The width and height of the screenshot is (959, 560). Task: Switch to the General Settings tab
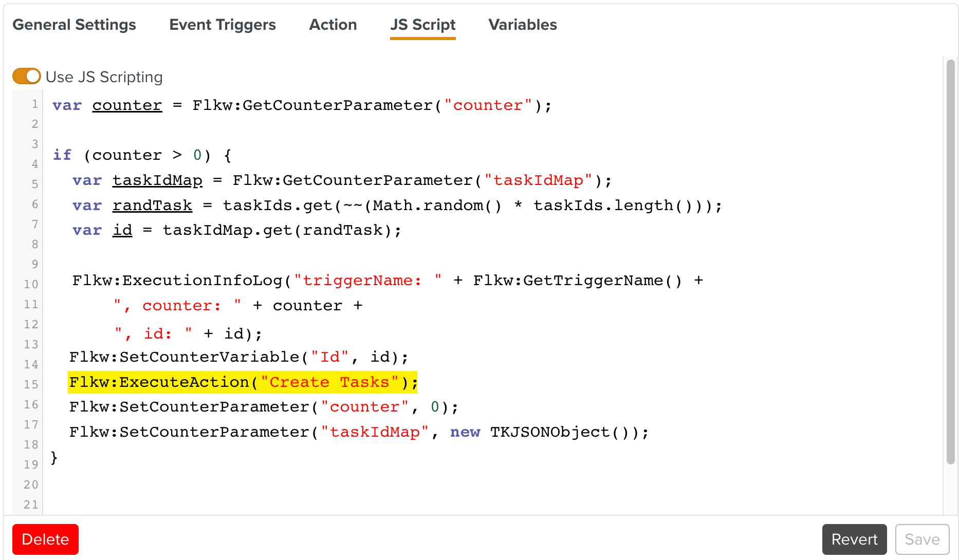pyautogui.click(x=74, y=25)
